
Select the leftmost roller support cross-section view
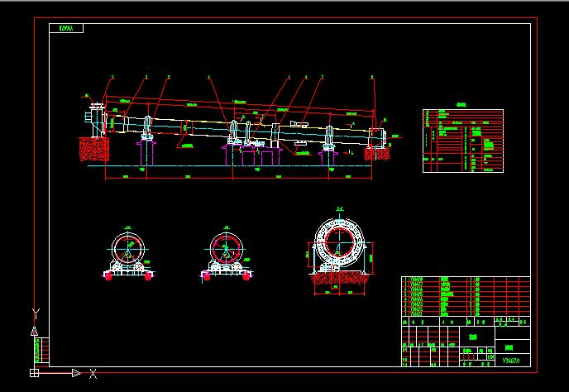(128, 254)
